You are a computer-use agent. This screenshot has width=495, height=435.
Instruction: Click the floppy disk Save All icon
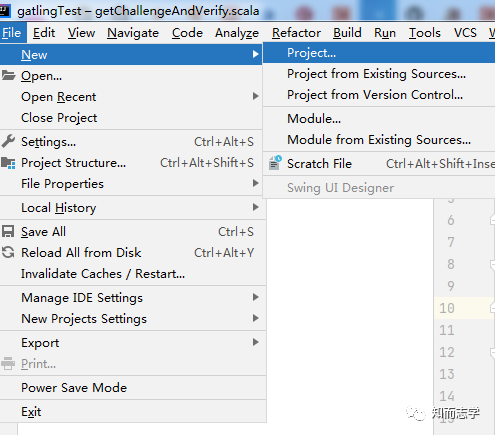(x=8, y=231)
